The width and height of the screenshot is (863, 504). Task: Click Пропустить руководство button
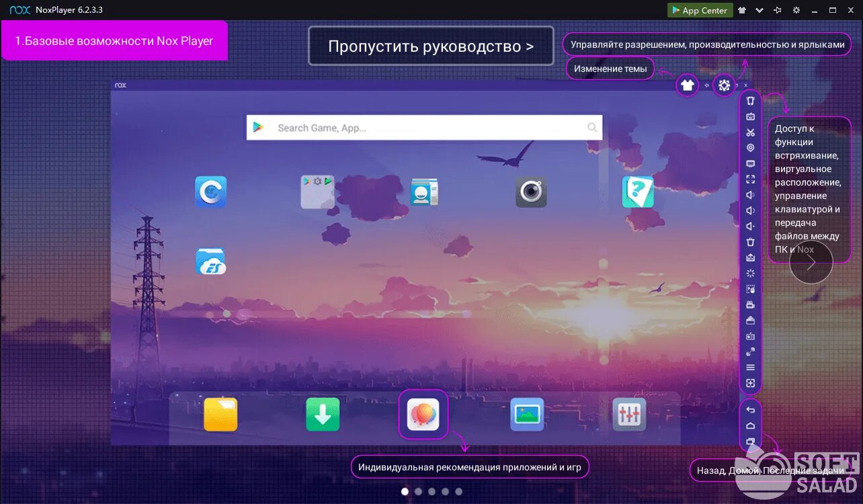431,46
